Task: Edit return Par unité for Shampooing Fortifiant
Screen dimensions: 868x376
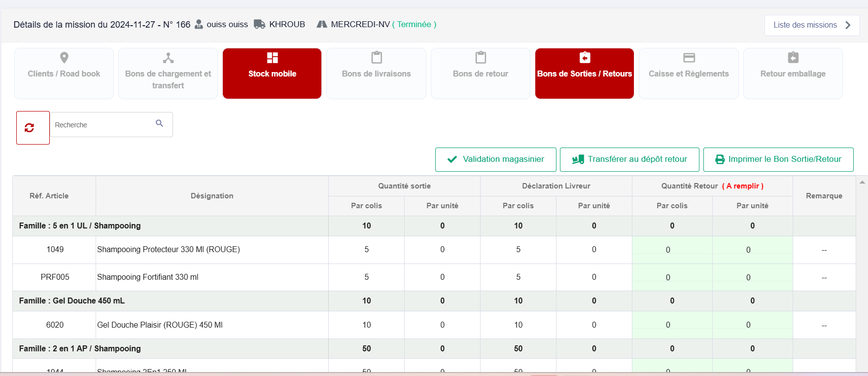Action: 748,277
